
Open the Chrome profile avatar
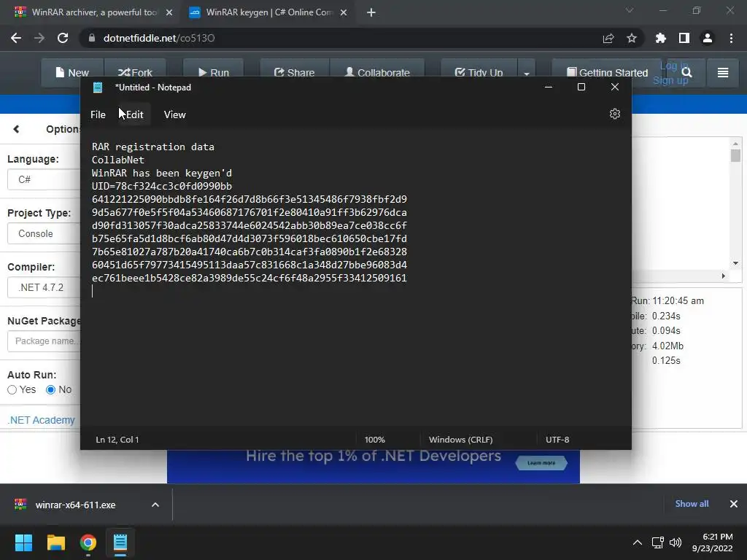[x=708, y=38]
